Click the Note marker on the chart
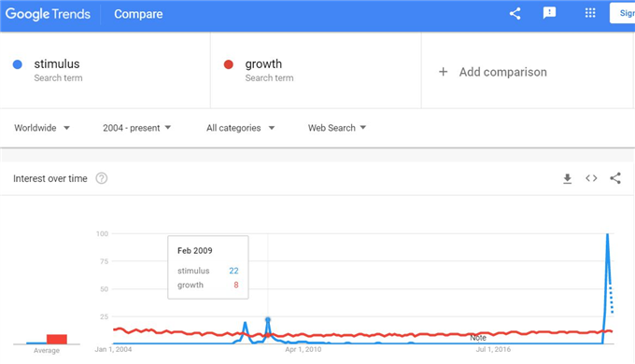The width and height of the screenshot is (635, 364). (x=478, y=337)
